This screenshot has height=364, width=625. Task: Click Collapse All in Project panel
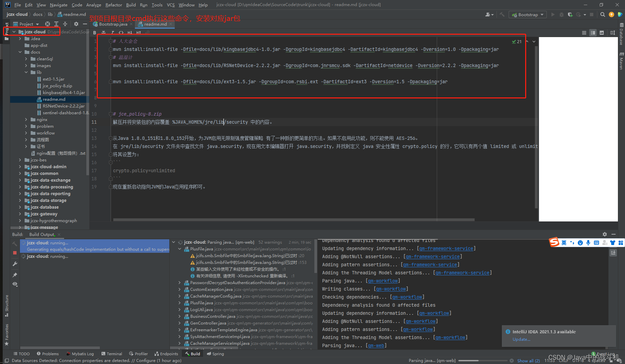click(x=65, y=24)
